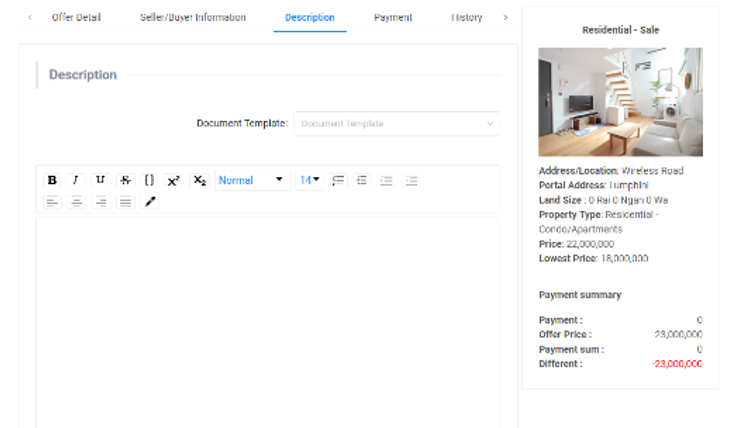This screenshot has width=730, height=428.
Task: Switch to the Offer Detail tab
Action: point(76,18)
